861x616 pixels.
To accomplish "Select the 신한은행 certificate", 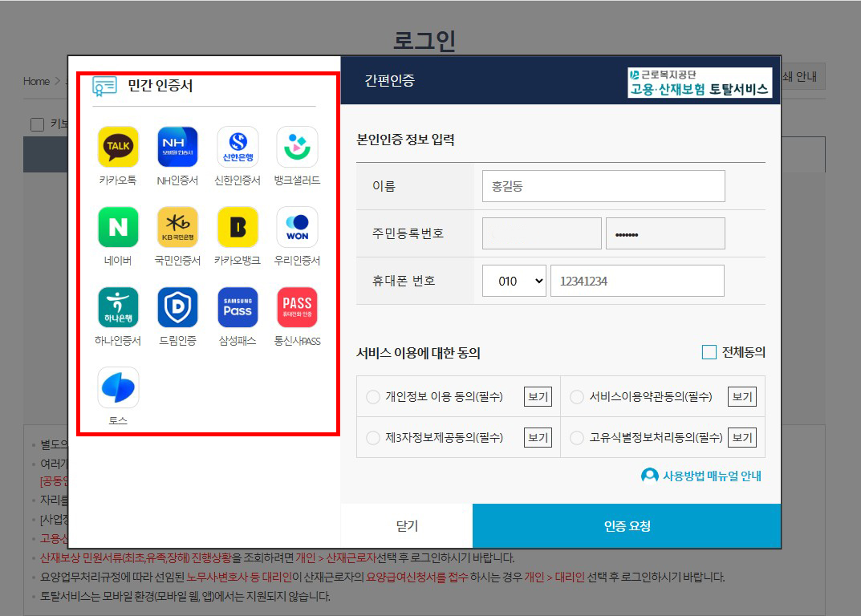I will [x=237, y=147].
